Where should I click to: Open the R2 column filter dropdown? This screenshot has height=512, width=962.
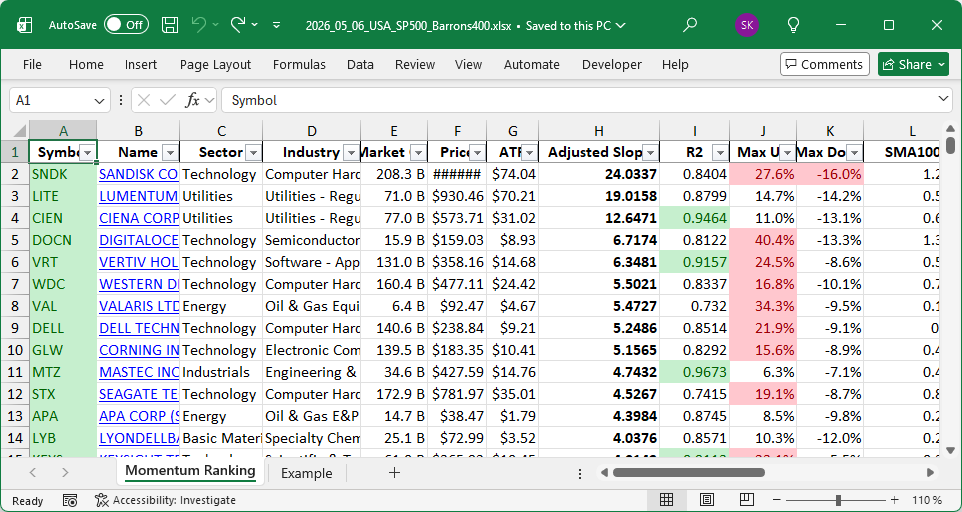pyautogui.click(x=720, y=153)
